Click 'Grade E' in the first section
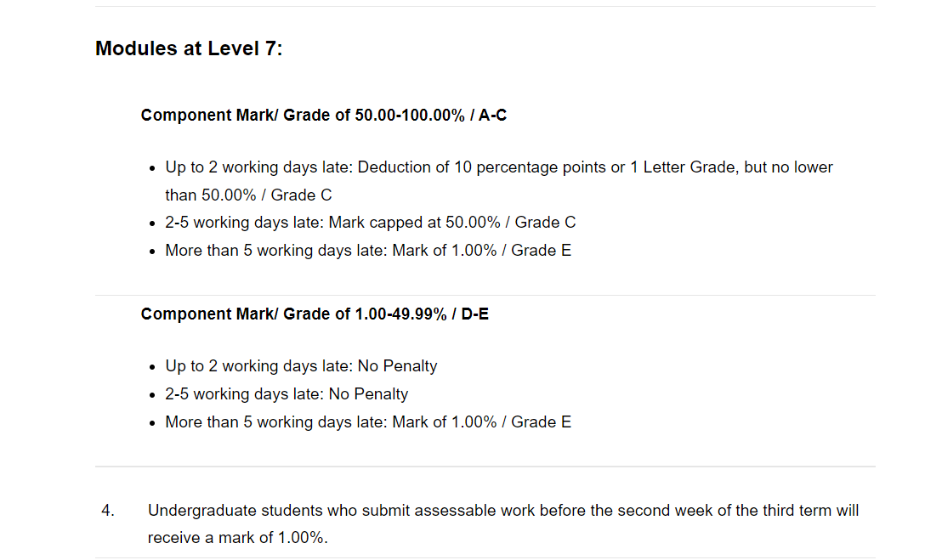Image resolution: width=942 pixels, height=560 pixels. pos(541,251)
